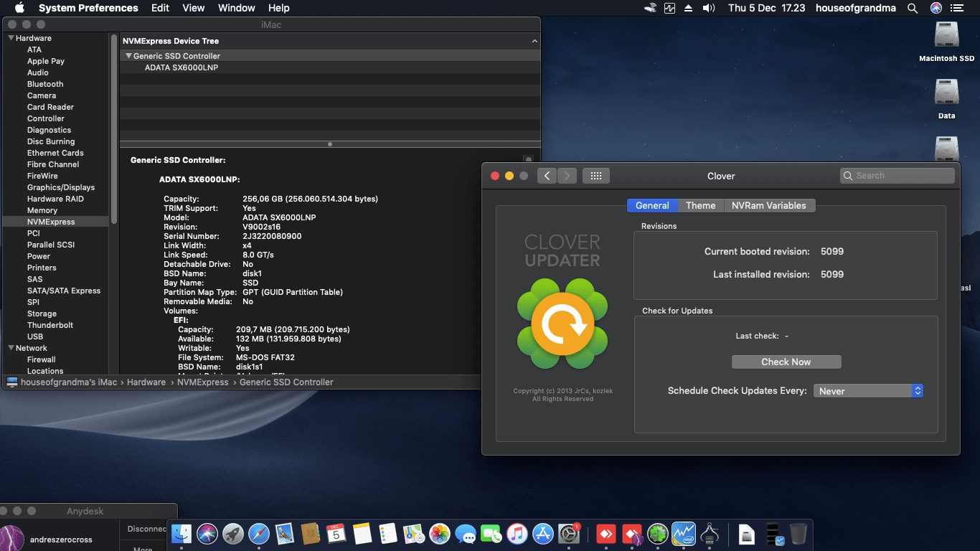Screen dimensions: 980x551
Task: Switch to the Theme tab
Action: pyautogui.click(x=700, y=205)
